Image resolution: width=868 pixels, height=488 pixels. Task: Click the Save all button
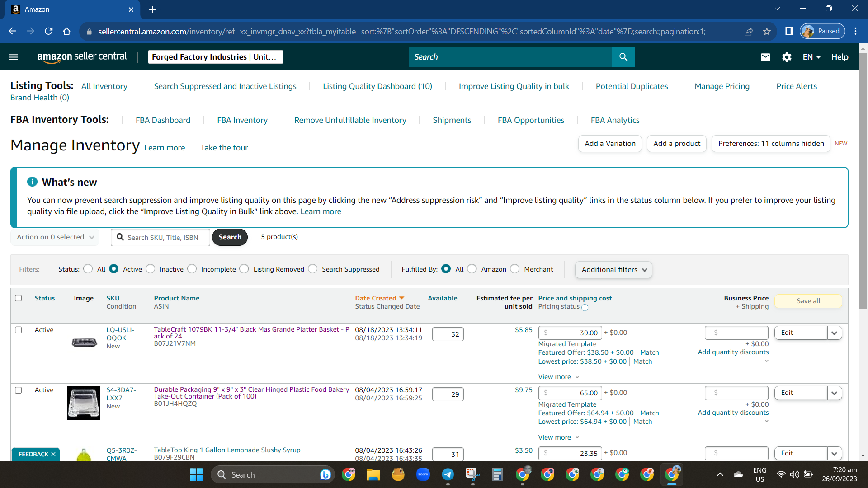point(808,301)
